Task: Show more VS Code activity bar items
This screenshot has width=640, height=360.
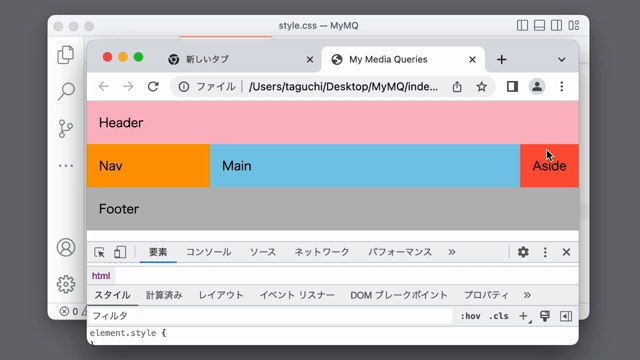Action: (x=66, y=166)
